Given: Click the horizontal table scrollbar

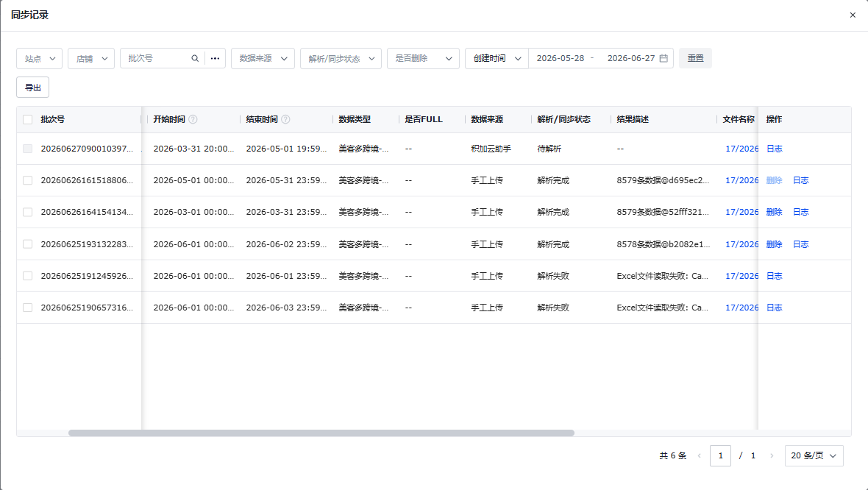Looking at the screenshot, I should (321, 433).
